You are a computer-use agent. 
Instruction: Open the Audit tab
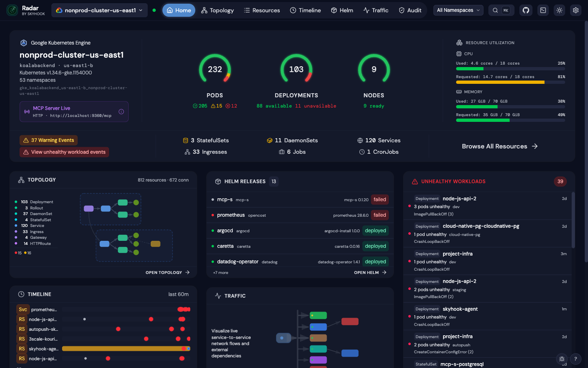point(410,10)
